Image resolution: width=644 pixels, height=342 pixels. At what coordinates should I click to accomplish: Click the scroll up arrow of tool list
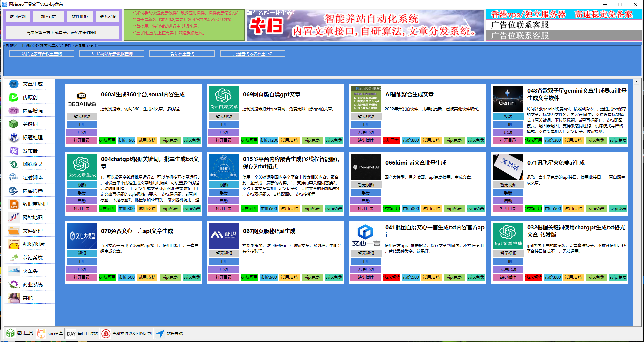click(x=636, y=81)
